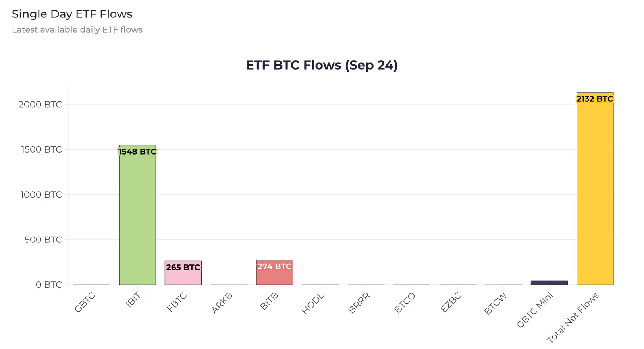This screenshot has width=644, height=349.
Task: Click the pink FBTC bar
Action: click(x=183, y=273)
